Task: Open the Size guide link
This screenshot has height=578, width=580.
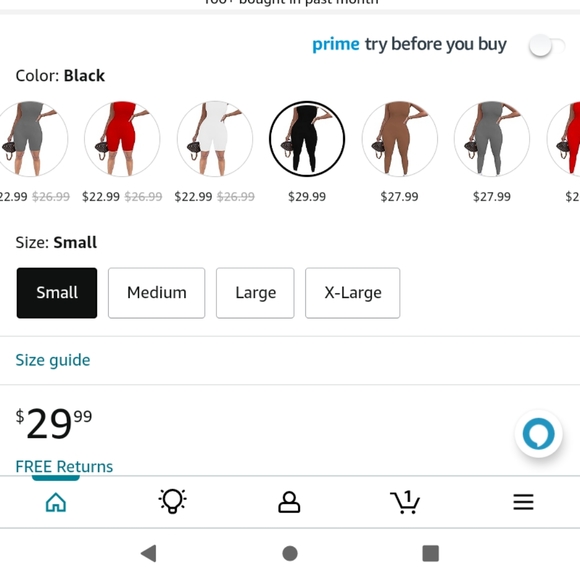Action: point(53,360)
